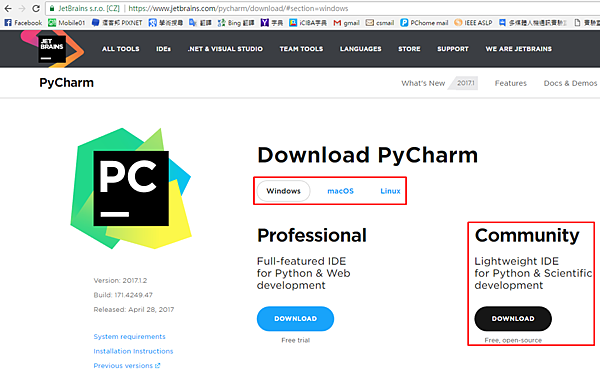Open .NET & VISUAL STUDIO menu
Viewport: 600px width, 373px height.
[225, 49]
